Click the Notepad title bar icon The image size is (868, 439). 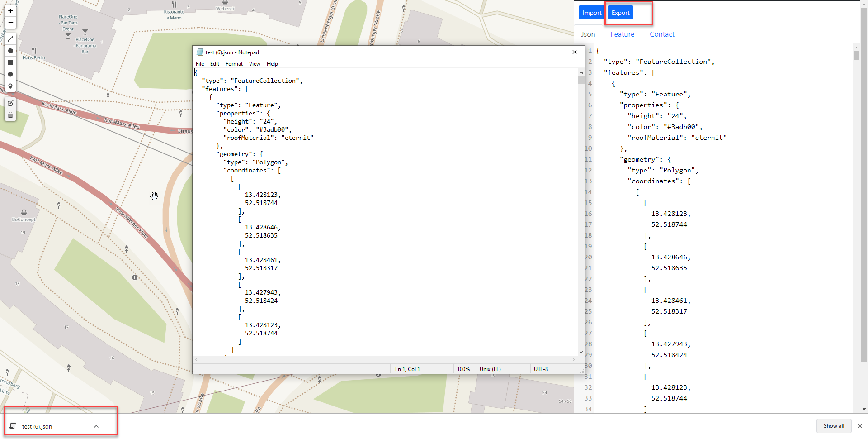(x=200, y=52)
